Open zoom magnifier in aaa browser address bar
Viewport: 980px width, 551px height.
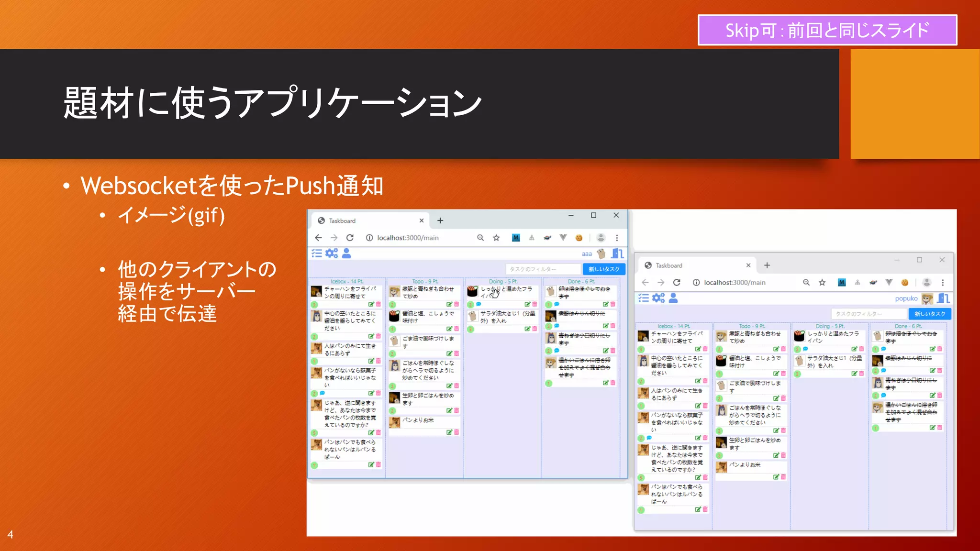tap(480, 238)
